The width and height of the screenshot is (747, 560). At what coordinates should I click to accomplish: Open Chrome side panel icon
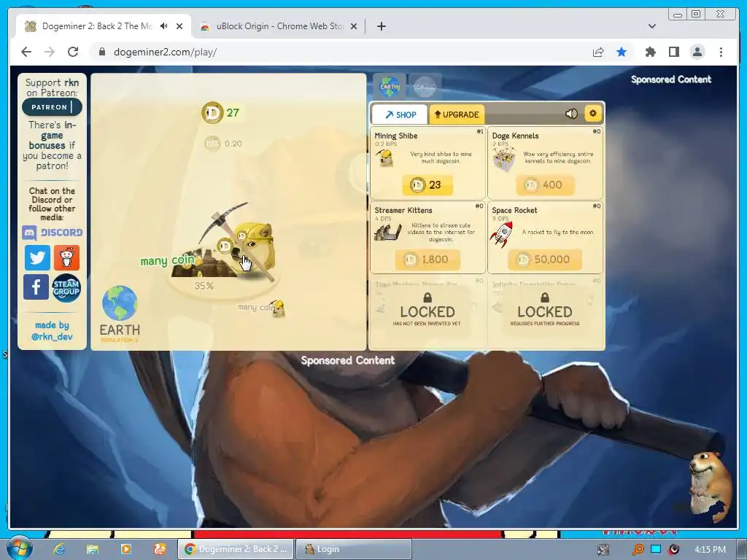(x=673, y=52)
